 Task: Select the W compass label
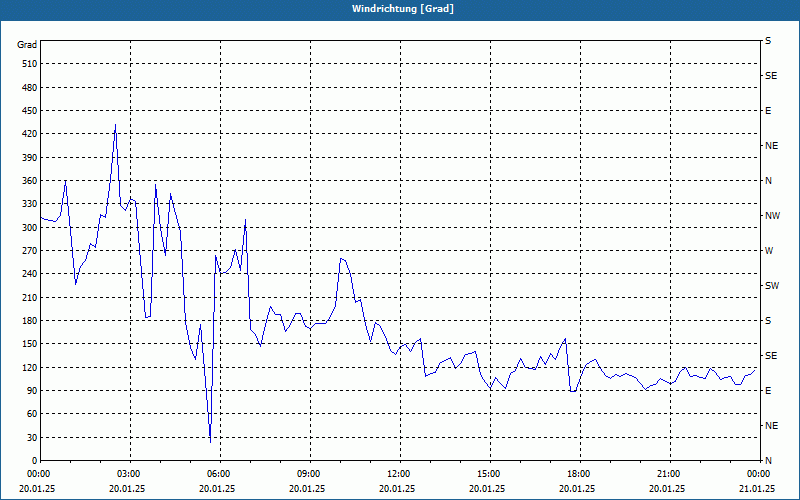[x=769, y=251]
